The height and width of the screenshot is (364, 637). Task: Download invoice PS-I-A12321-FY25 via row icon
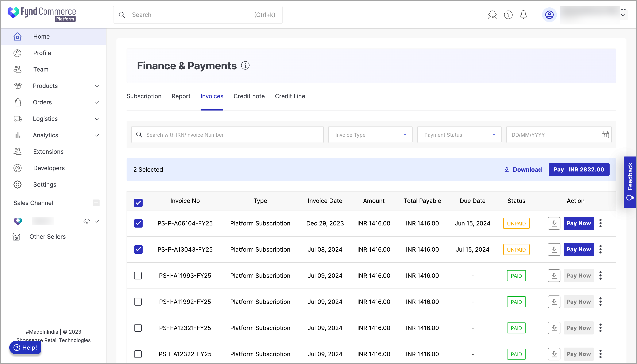[554, 328]
